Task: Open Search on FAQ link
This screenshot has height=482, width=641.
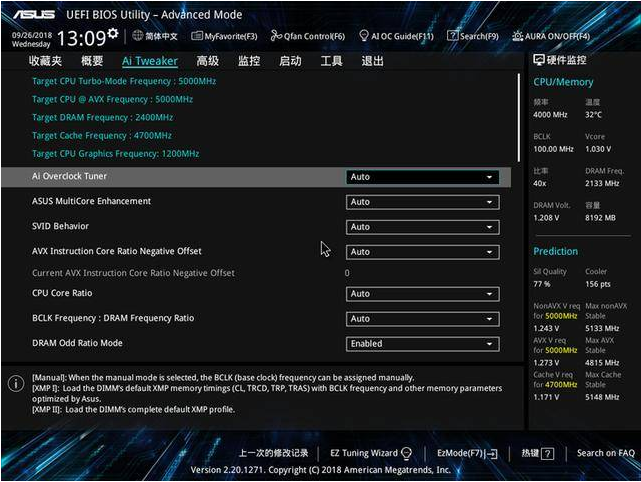Action: coord(605,453)
